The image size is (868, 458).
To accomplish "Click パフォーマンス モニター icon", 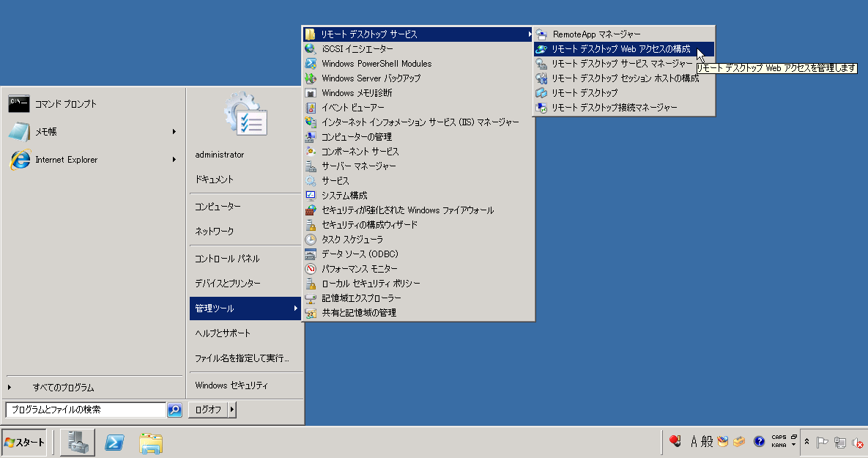I will 311,269.
